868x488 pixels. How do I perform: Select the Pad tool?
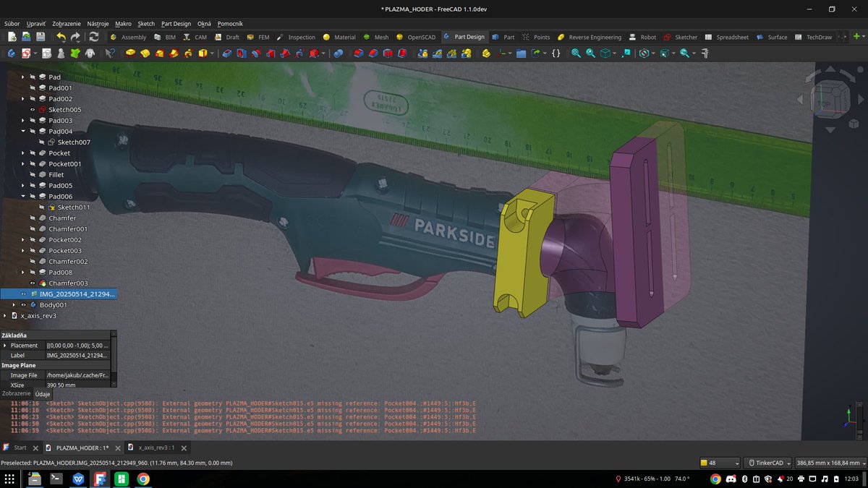(x=130, y=53)
